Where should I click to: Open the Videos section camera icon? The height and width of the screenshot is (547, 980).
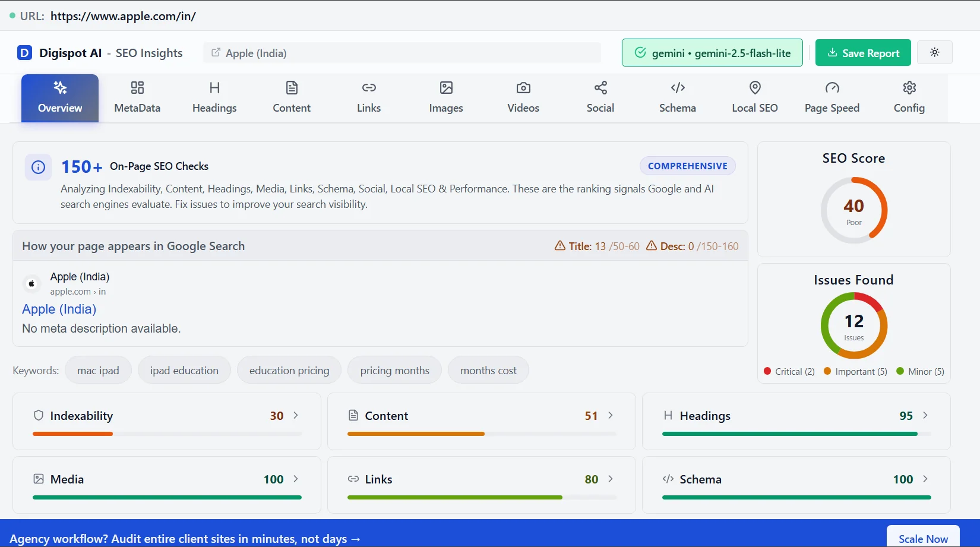tap(523, 88)
